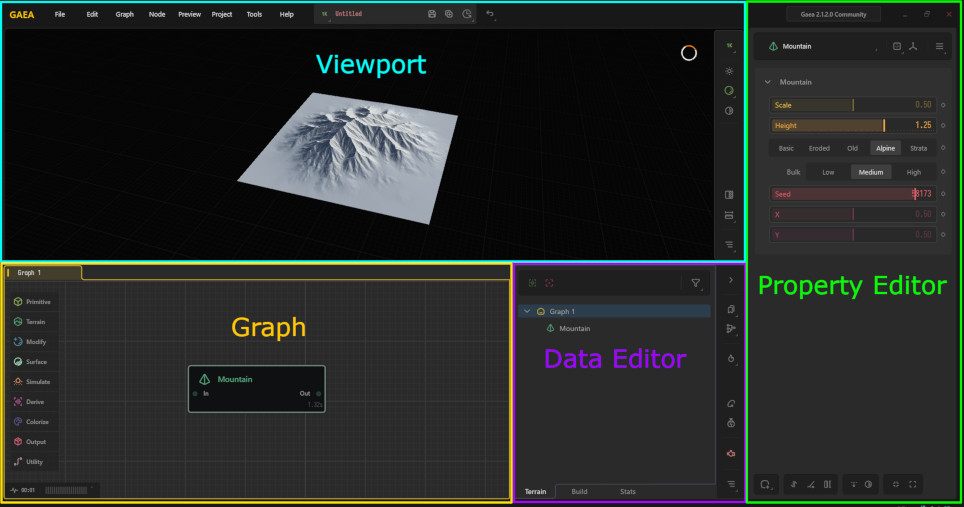Collapse the Graph 1 tree item
Image resolution: width=964 pixels, height=507 pixels.
click(x=527, y=312)
